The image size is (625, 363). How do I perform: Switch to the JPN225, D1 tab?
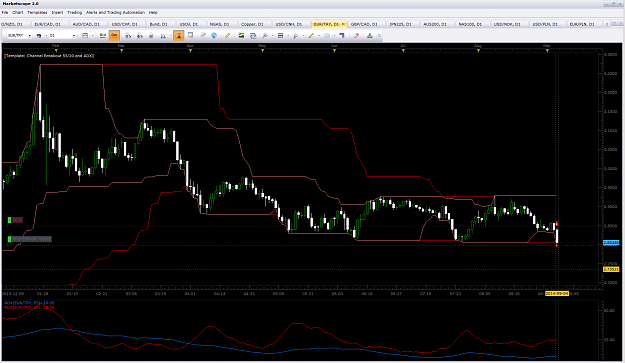(401, 24)
